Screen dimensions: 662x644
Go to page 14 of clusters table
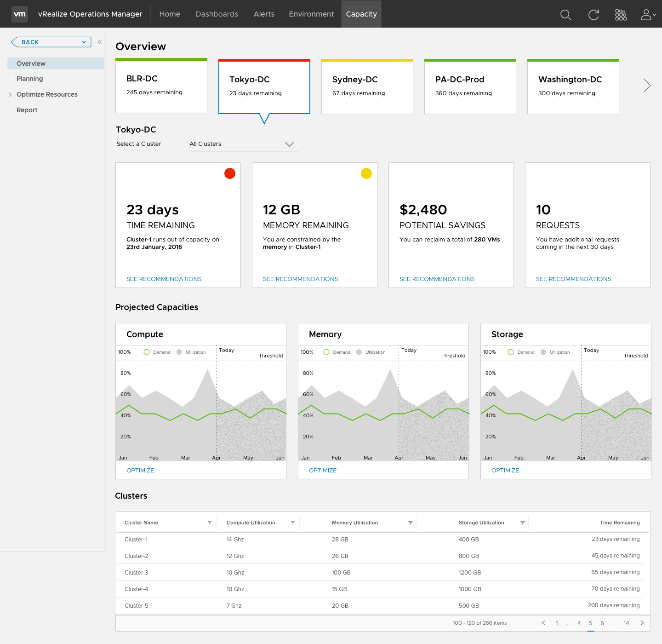pyautogui.click(x=626, y=623)
